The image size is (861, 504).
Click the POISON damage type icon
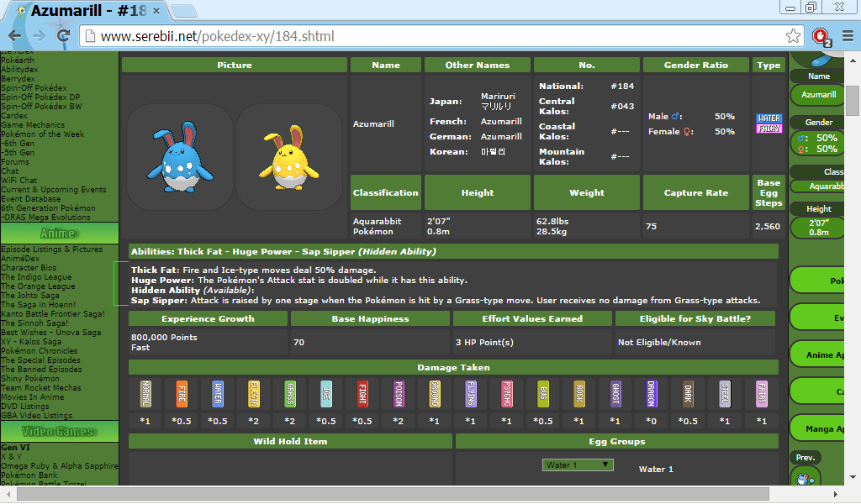coord(399,393)
